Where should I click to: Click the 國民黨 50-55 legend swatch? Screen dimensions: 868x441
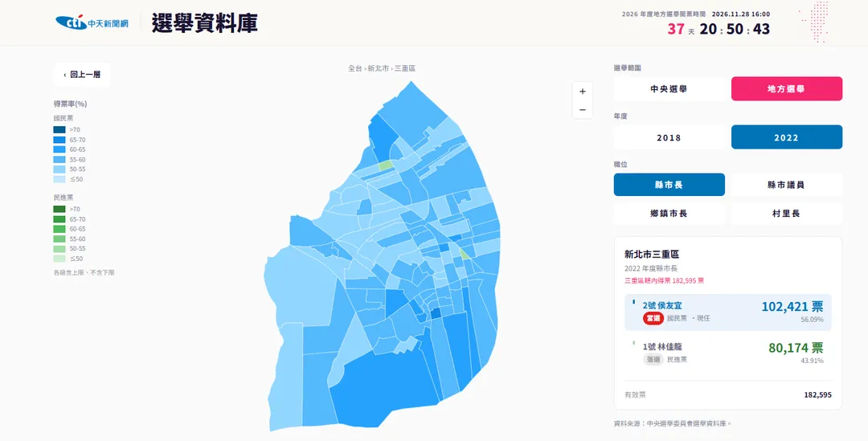(59, 169)
